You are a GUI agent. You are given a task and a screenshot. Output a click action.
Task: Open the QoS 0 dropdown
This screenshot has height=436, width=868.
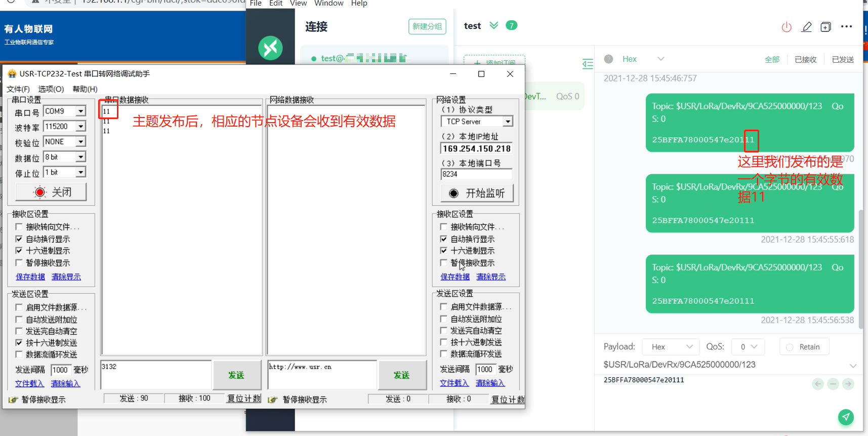(x=748, y=347)
